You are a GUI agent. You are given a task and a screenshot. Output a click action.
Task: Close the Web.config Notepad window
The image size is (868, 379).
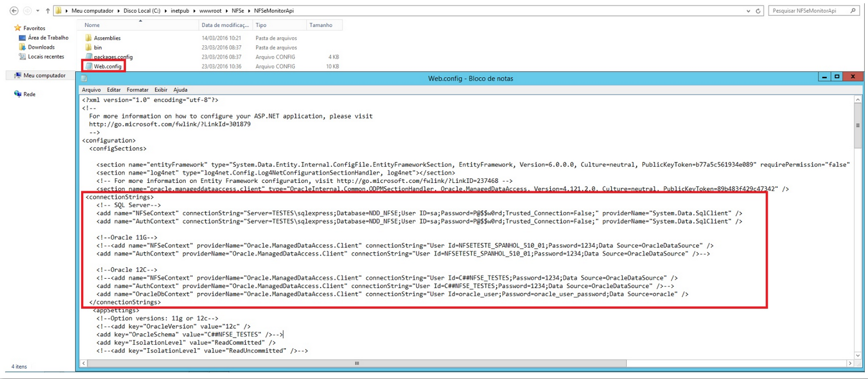(x=853, y=77)
